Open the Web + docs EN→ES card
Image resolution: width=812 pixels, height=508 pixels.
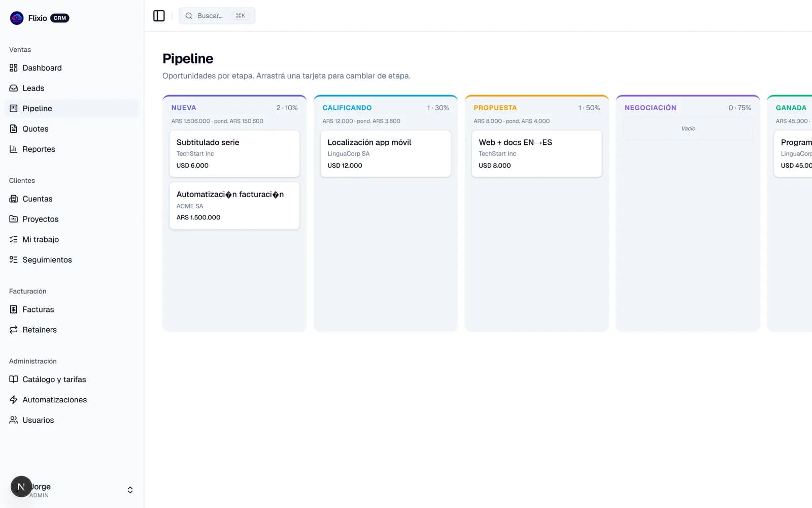536,153
